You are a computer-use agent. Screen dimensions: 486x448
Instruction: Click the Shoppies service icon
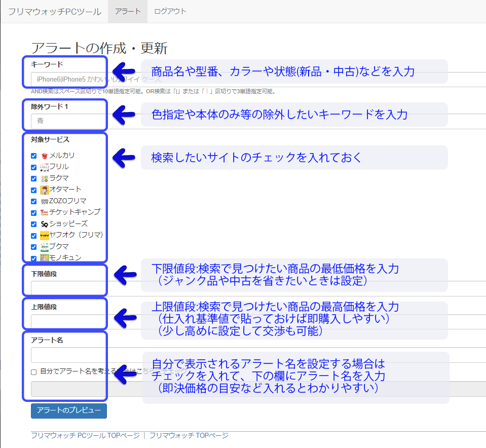(x=44, y=224)
